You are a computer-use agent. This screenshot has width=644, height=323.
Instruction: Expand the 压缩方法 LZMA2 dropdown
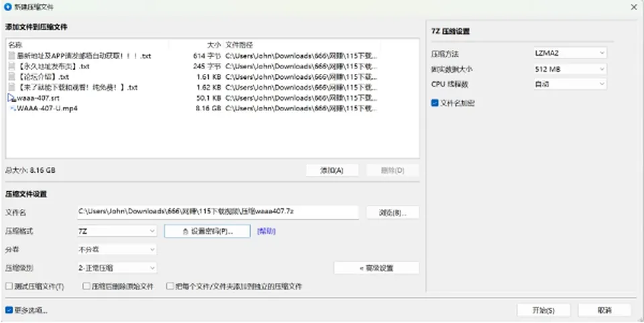coord(570,53)
